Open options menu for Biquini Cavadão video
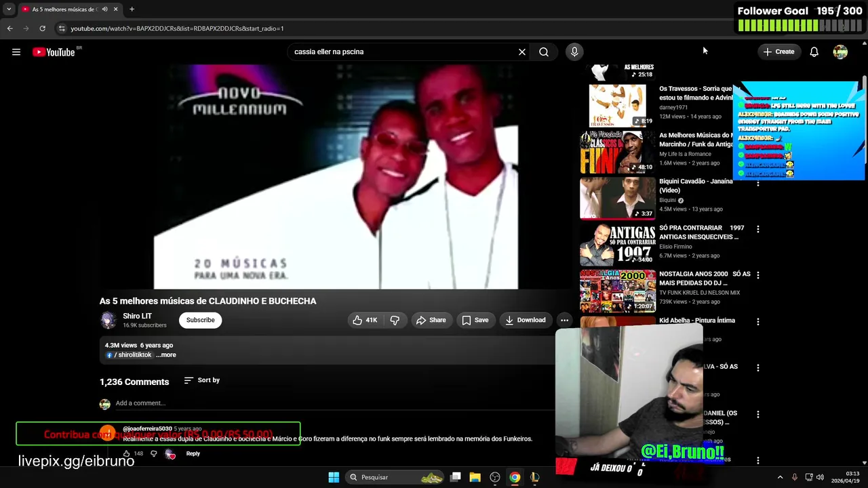The image size is (868, 488). [x=758, y=183]
